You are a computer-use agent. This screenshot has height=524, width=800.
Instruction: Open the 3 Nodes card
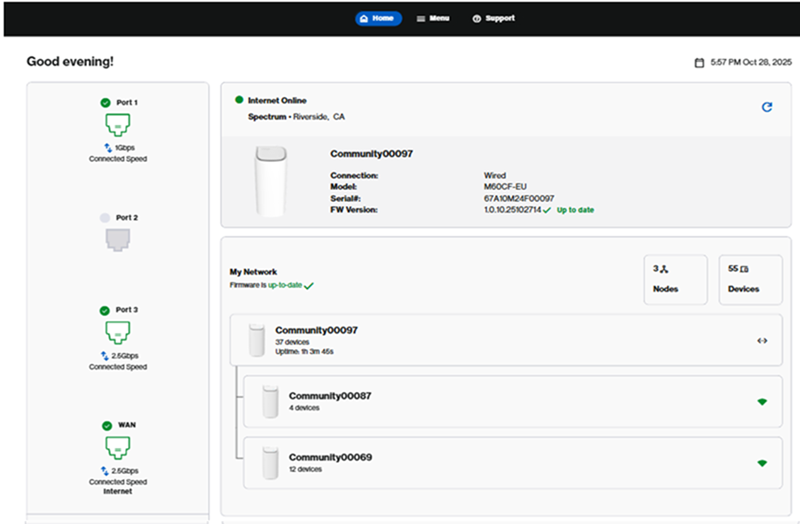[x=676, y=280]
